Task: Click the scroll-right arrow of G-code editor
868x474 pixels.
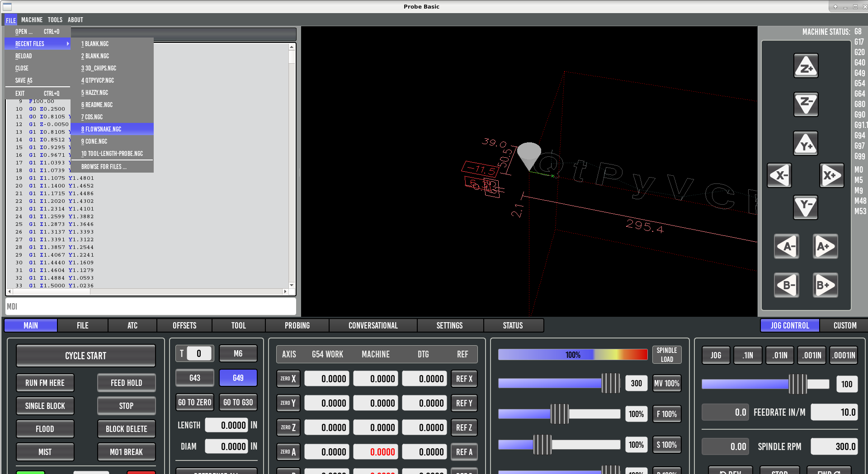Action: click(x=285, y=291)
